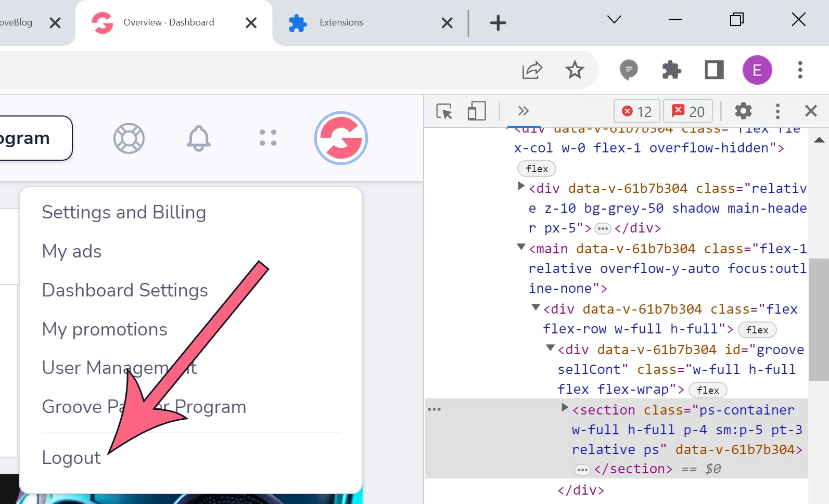829x504 pixels.
Task: Close the Extensions tab
Action: [x=447, y=23]
